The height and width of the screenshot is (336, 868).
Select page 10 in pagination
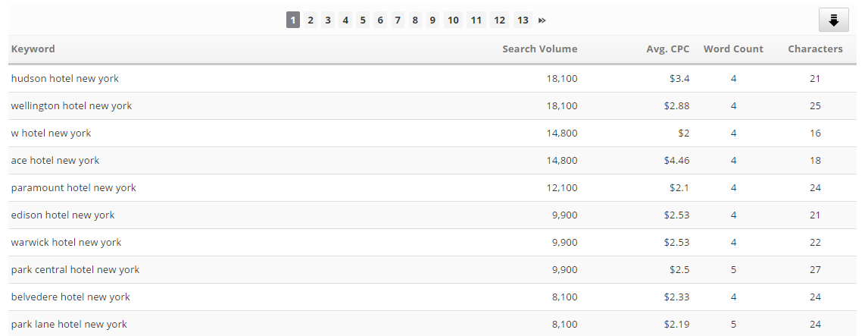453,20
